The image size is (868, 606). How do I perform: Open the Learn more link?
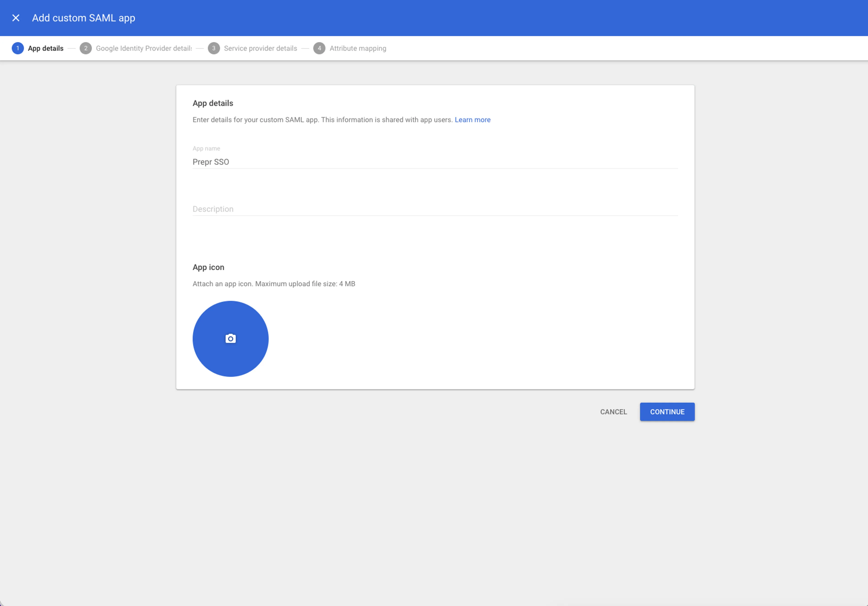click(x=473, y=120)
